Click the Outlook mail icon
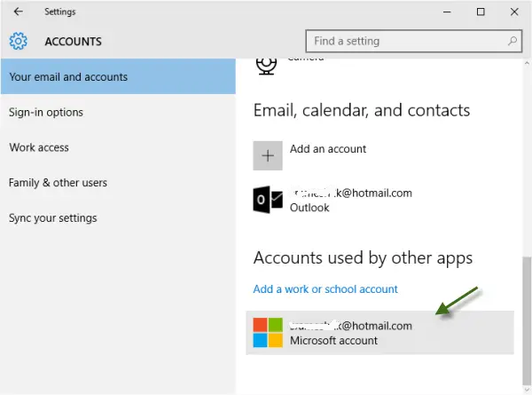 pyautogui.click(x=268, y=200)
